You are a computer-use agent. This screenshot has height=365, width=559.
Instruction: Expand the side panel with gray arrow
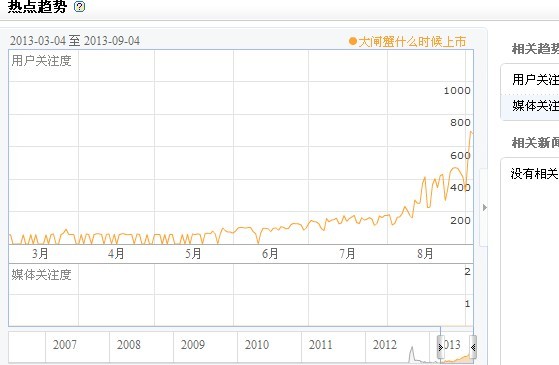tap(484, 207)
